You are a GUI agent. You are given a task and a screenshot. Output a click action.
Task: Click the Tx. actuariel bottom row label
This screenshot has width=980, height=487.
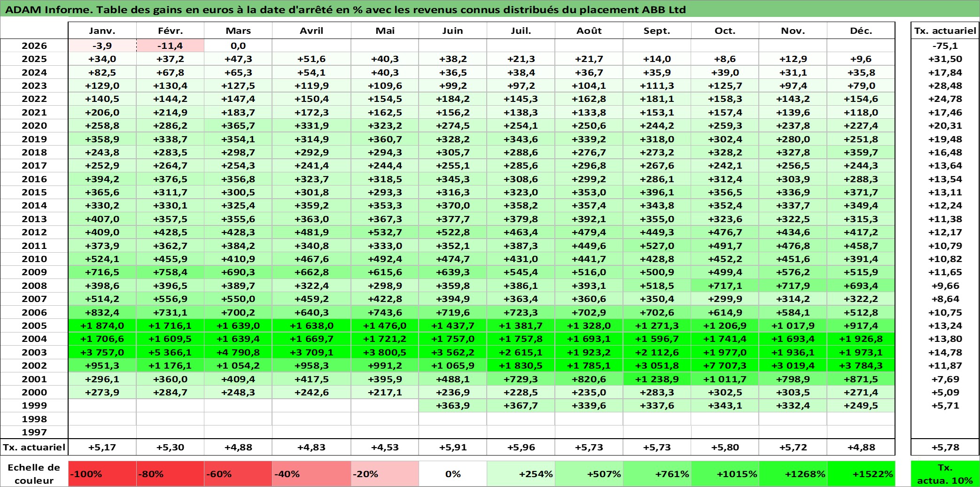tap(34, 447)
